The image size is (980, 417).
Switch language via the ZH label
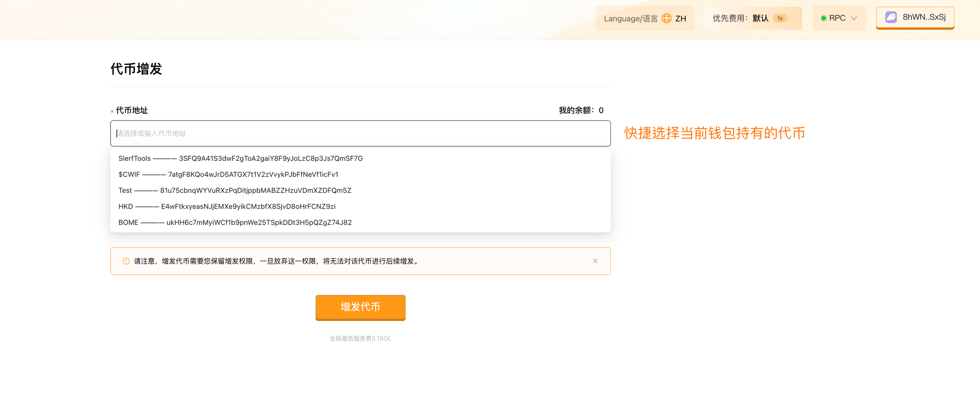681,18
